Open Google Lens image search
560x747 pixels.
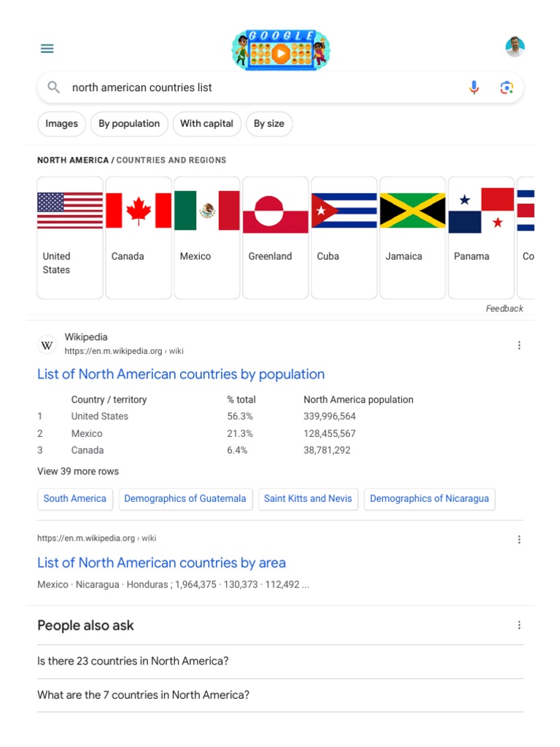pyautogui.click(x=507, y=88)
